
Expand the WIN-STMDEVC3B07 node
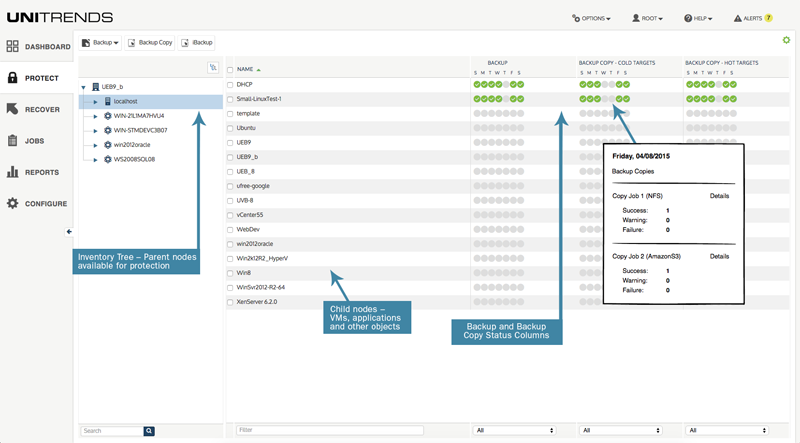click(x=95, y=131)
